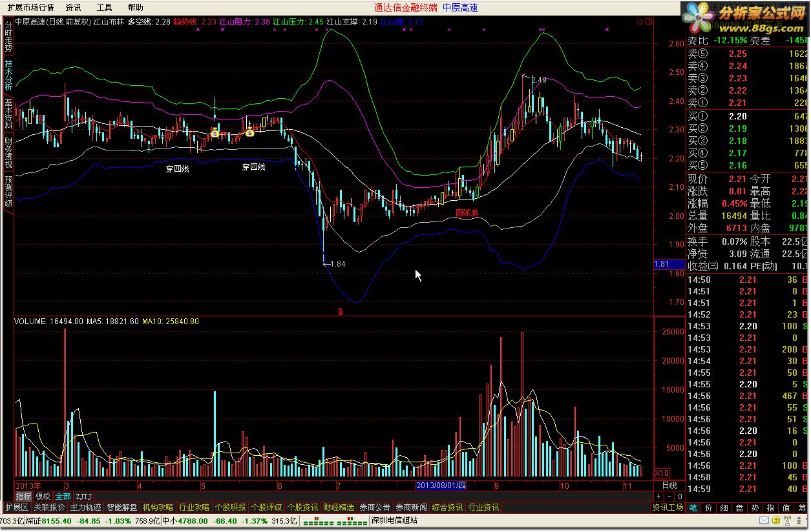The image size is (811, 532).
Task: Zoom out chart with the - button
Action: pyautogui.click(x=669, y=496)
